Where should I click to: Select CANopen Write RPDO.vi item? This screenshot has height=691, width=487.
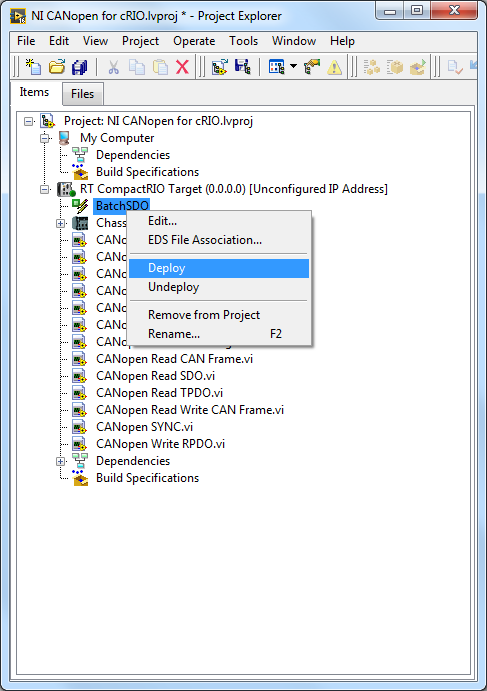(x=160, y=444)
